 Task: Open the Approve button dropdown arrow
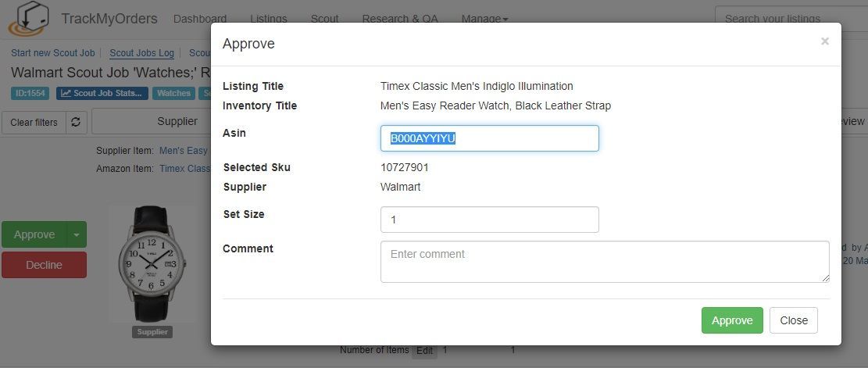point(77,234)
